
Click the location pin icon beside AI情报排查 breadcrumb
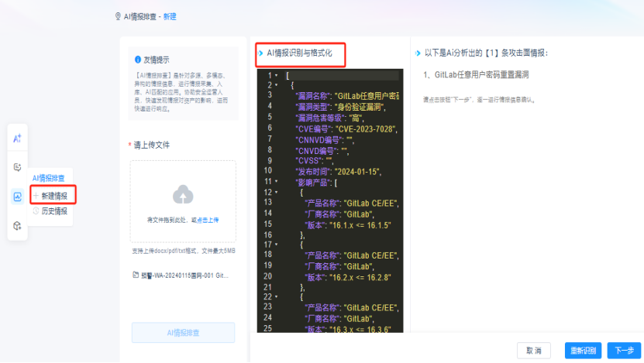(x=118, y=16)
